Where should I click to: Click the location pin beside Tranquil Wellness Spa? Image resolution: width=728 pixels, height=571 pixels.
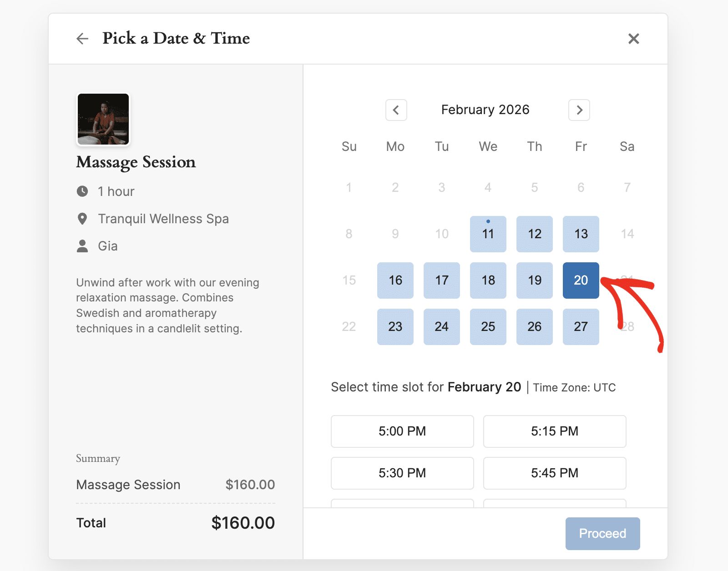[82, 219]
